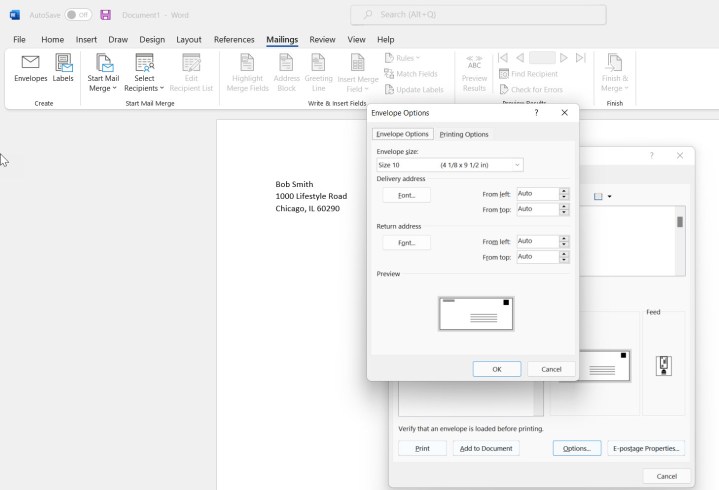Click the Add to Document button
Image resolution: width=719 pixels, height=490 pixels.
click(486, 448)
